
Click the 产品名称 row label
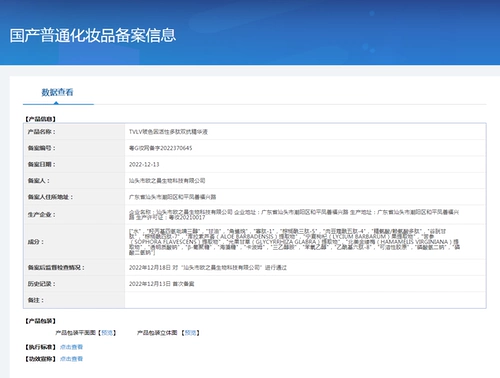(42, 132)
